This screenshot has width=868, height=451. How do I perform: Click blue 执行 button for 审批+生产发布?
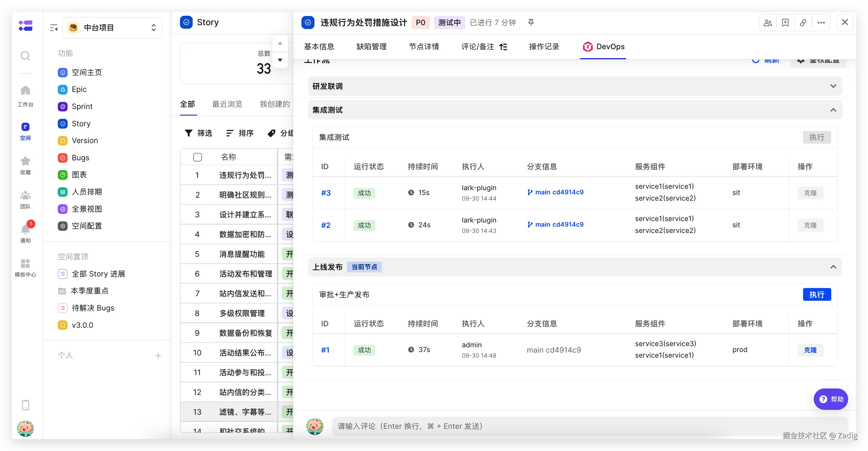[x=817, y=294]
